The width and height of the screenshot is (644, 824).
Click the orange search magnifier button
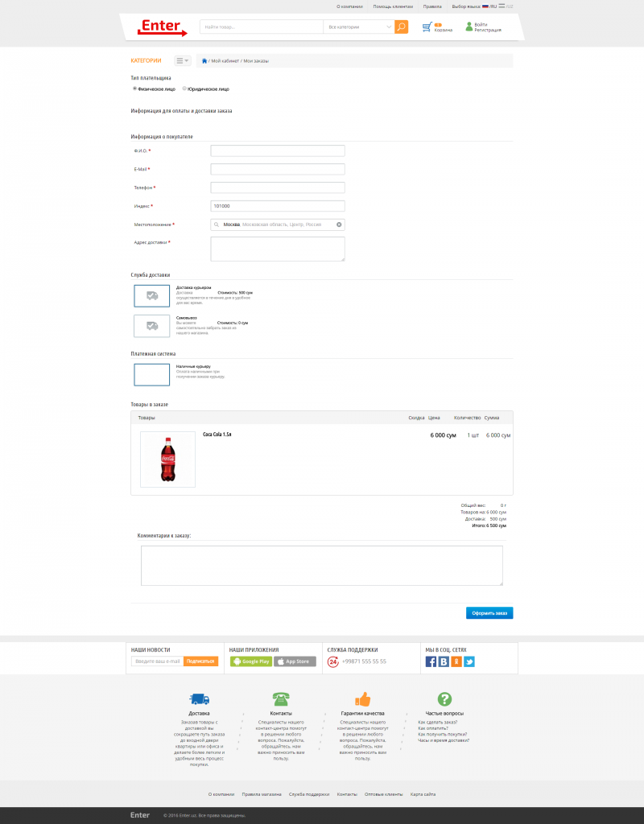(x=402, y=27)
